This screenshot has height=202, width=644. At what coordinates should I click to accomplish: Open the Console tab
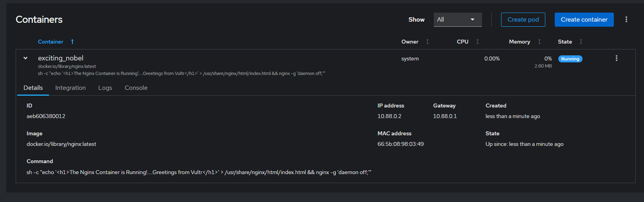coord(136,88)
